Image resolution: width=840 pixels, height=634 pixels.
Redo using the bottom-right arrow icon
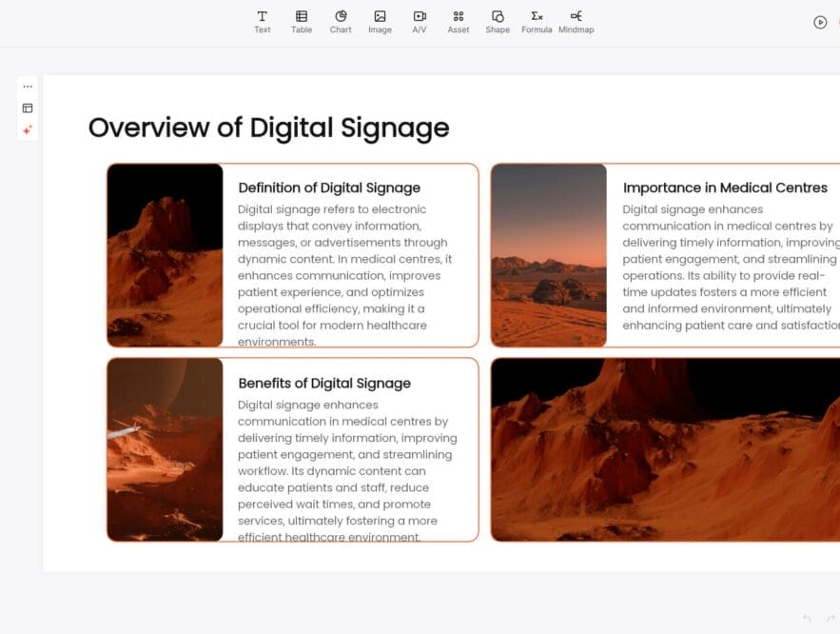(830, 619)
